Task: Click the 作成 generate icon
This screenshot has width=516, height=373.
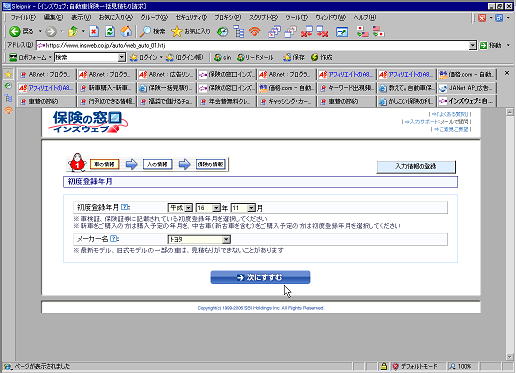Action: point(321,57)
